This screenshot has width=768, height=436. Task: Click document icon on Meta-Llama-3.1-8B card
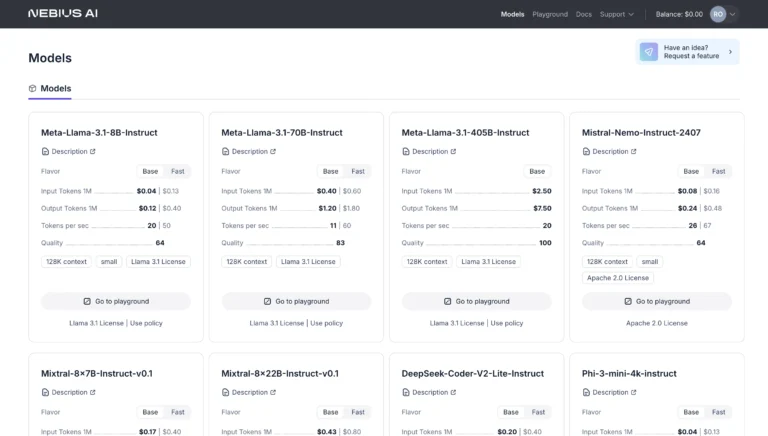click(45, 151)
